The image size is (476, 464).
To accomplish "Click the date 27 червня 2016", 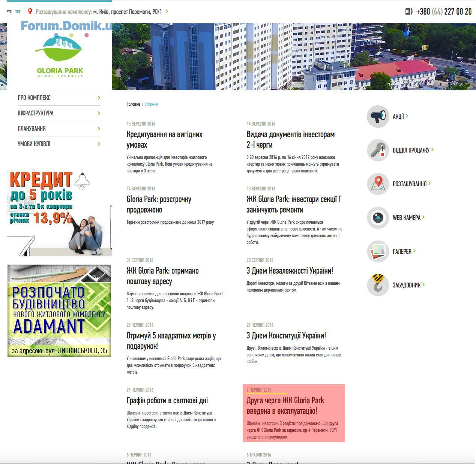I will [260, 325].
